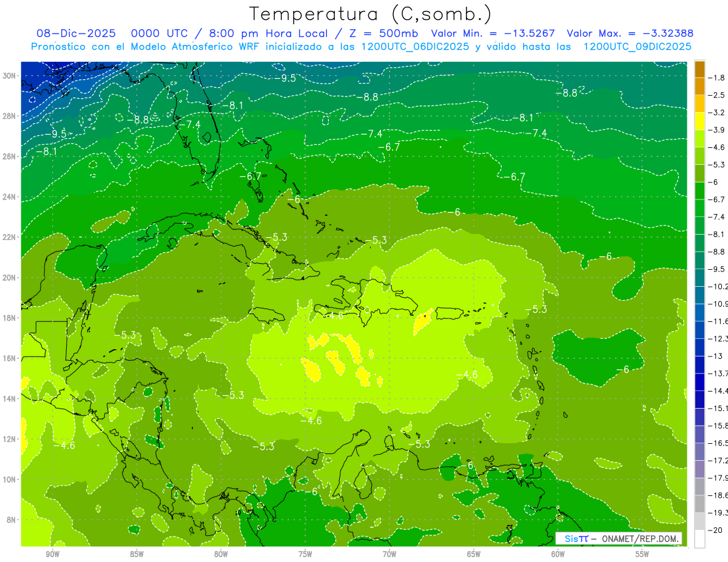Click the '-12.3' colorbar value

718,338
